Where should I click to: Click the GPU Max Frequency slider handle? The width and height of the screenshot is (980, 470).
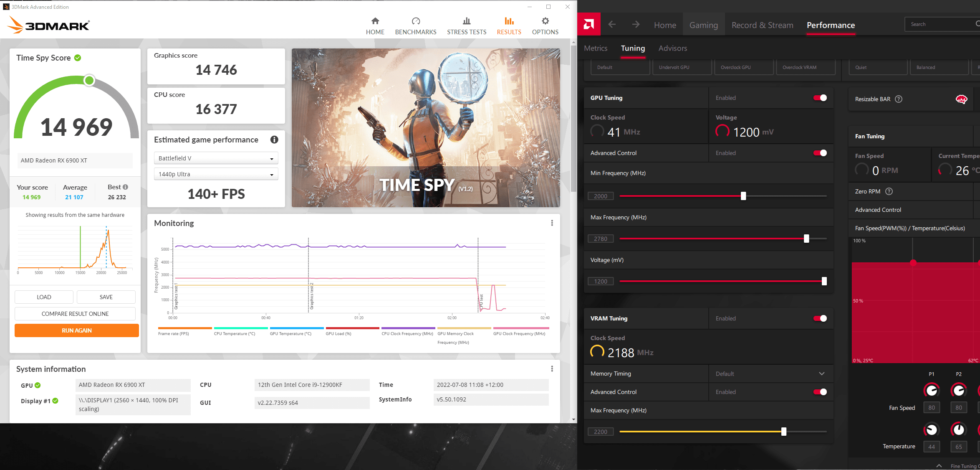[806, 239]
